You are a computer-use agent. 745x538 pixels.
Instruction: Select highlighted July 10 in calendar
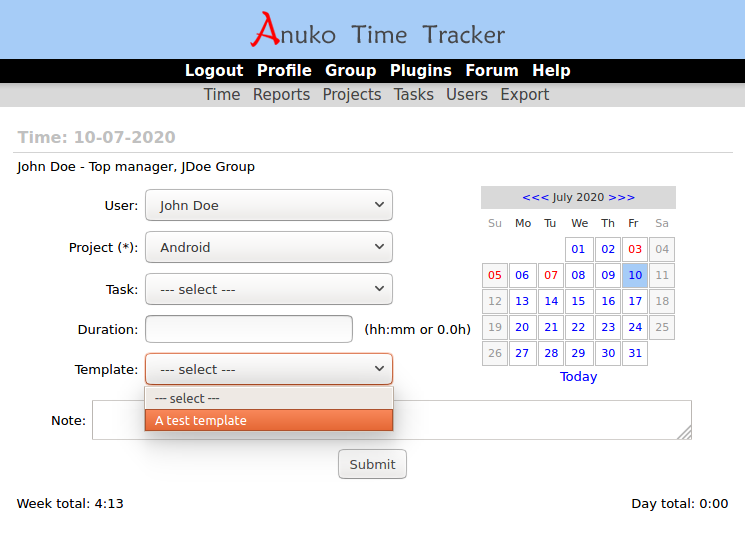(x=635, y=275)
